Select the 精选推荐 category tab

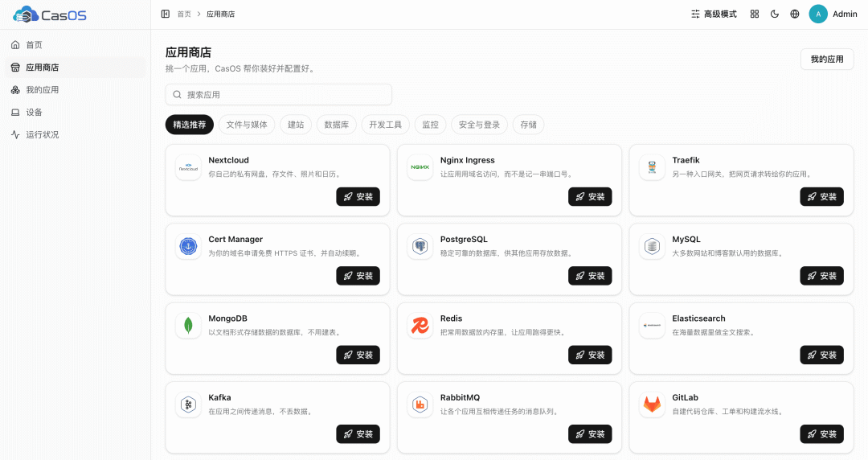click(190, 125)
